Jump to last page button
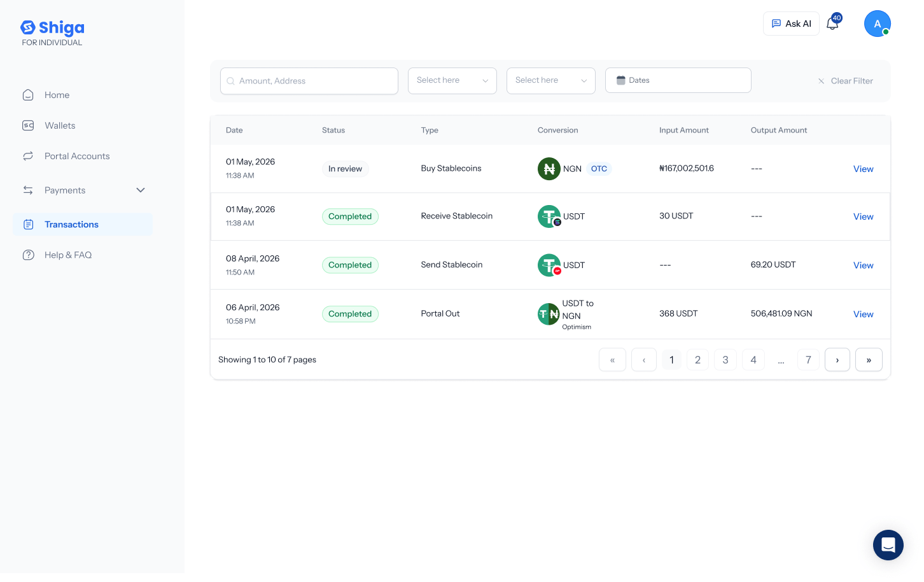The width and height of the screenshot is (924, 582). coord(869,360)
